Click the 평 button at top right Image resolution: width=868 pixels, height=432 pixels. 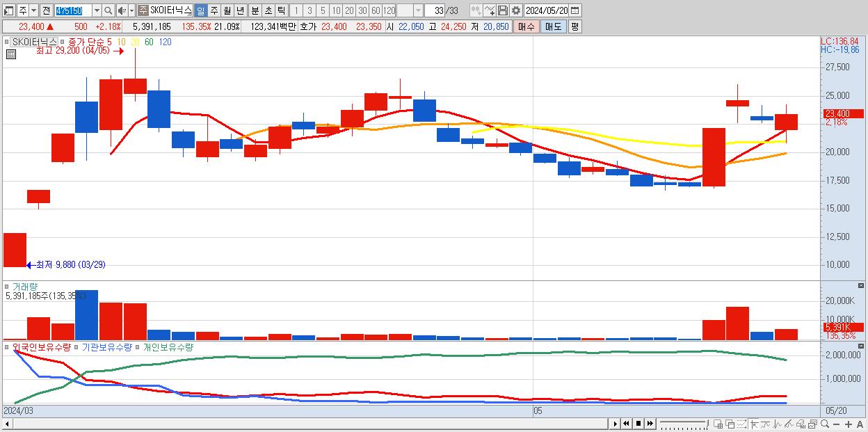(x=574, y=26)
